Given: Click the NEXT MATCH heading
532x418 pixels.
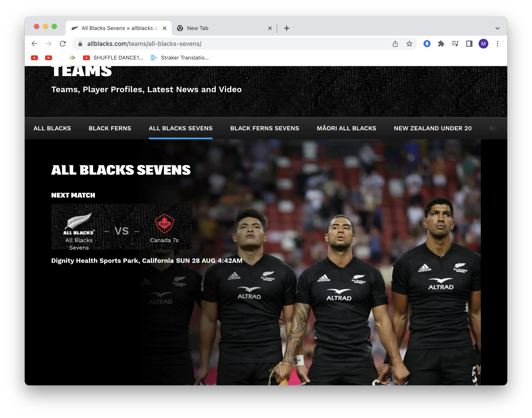Looking at the screenshot, I should point(73,195).
